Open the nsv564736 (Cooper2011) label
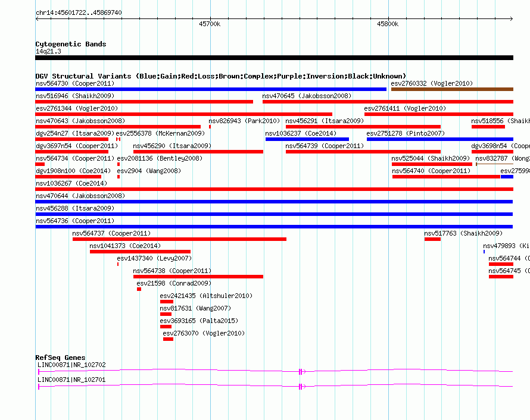The height and width of the screenshot is (420, 530). click(x=75, y=221)
